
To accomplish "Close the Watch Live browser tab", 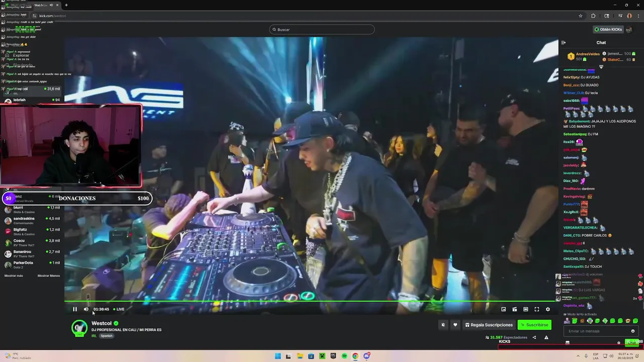I will pyautogui.click(x=58, y=5).
